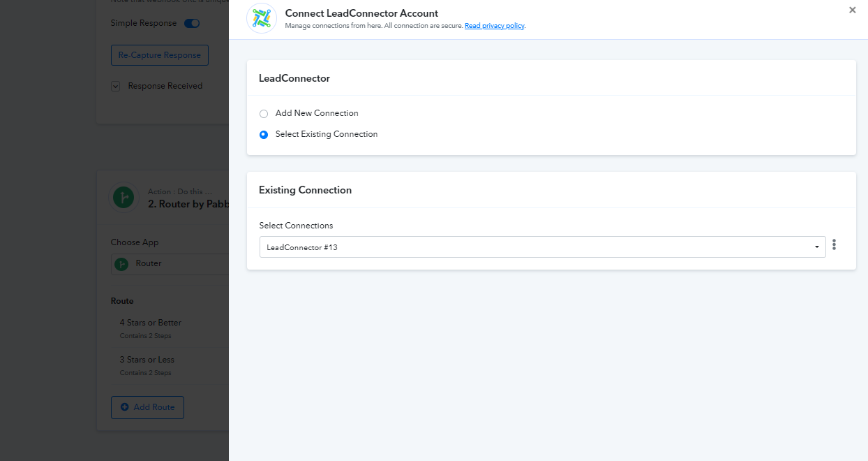Click the Connect LeadConnector Account heading
The height and width of the screenshot is (461, 868).
tap(361, 13)
